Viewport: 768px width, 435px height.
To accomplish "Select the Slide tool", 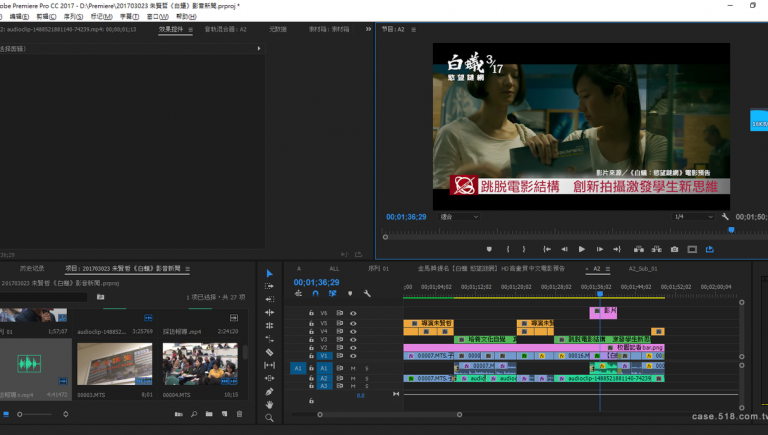I will (269, 379).
